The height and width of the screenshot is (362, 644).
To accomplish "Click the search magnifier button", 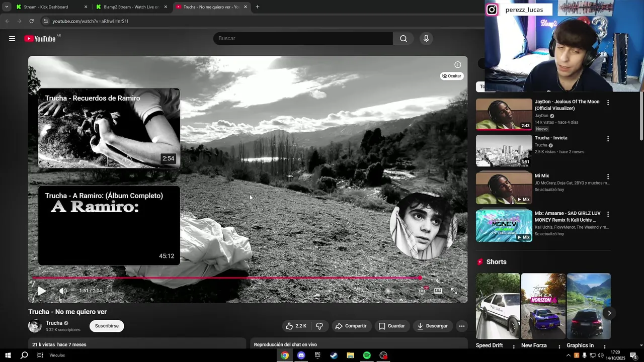I will (404, 39).
